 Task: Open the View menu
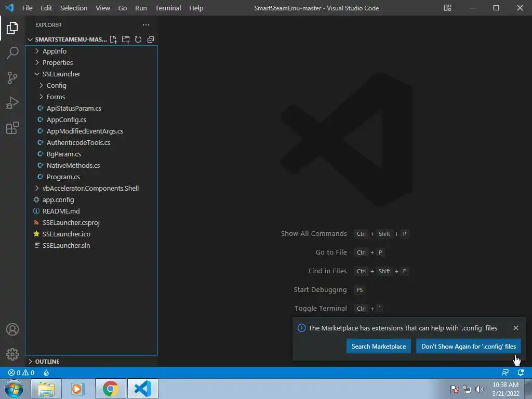[103, 8]
